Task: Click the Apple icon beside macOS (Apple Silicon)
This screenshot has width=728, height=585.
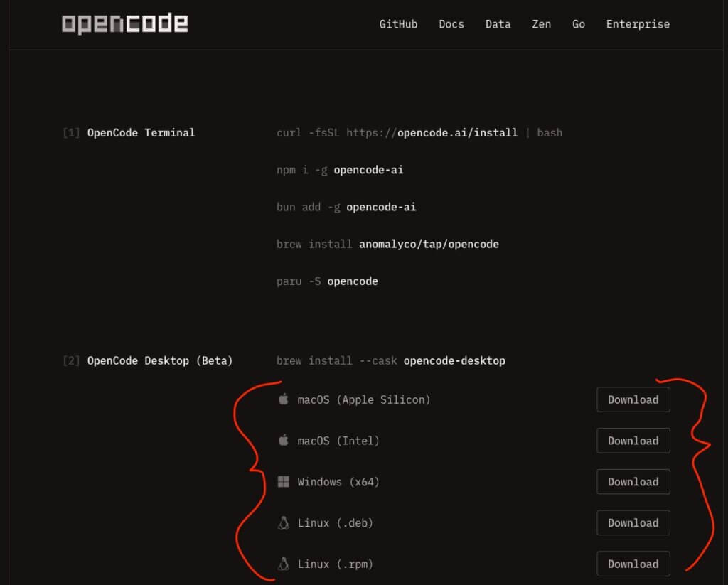Action: [283, 399]
